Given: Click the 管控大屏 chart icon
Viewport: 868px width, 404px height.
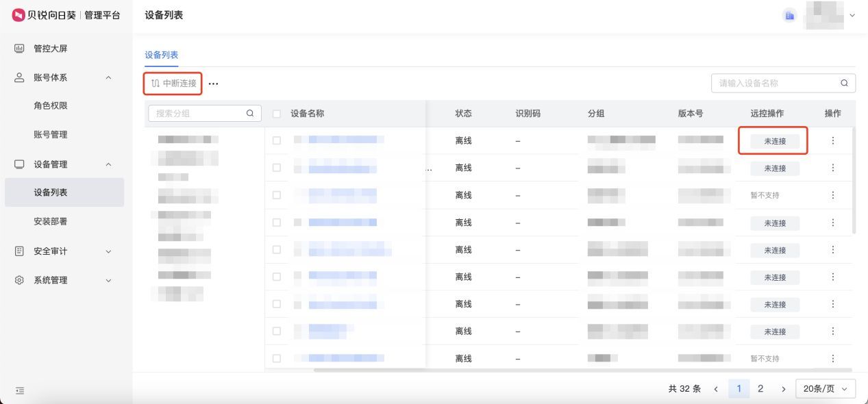Looking at the screenshot, I should click(x=19, y=49).
